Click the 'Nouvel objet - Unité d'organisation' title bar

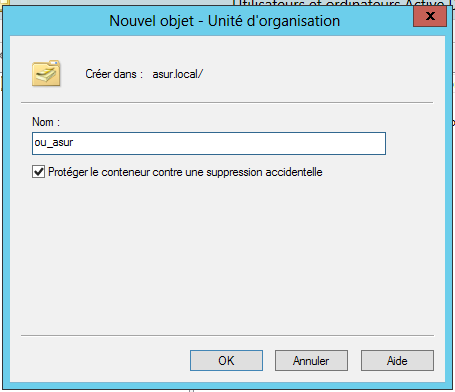coord(225,21)
